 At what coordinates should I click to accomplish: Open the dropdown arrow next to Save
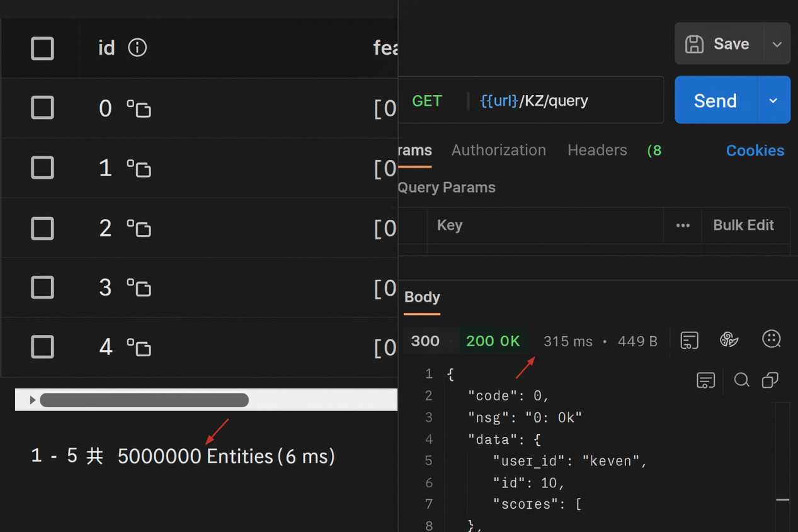[777, 44]
